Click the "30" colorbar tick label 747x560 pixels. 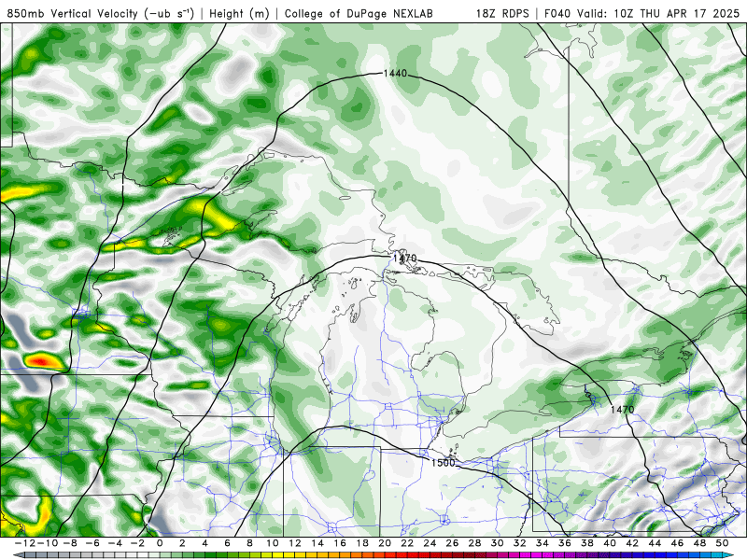[497, 543]
